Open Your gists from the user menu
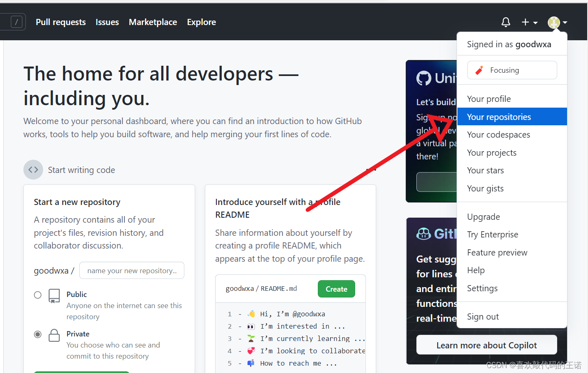Screen dimensions: 588x373 coord(512,189)
